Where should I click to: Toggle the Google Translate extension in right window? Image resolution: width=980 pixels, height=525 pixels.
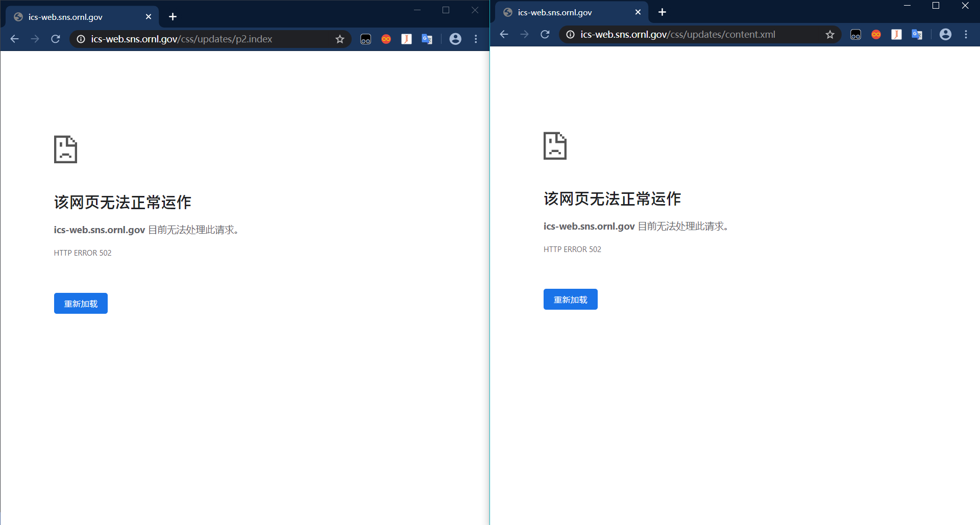pyautogui.click(x=917, y=35)
